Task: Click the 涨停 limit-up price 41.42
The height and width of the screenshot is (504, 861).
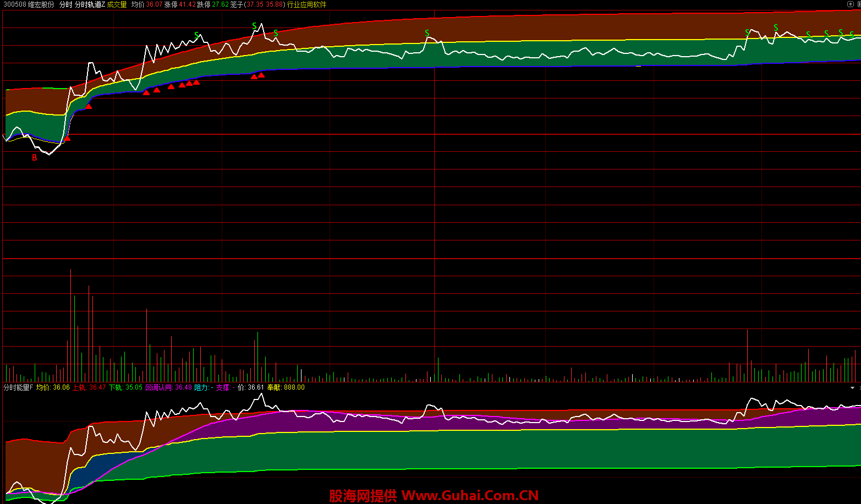Action: coord(187,4)
